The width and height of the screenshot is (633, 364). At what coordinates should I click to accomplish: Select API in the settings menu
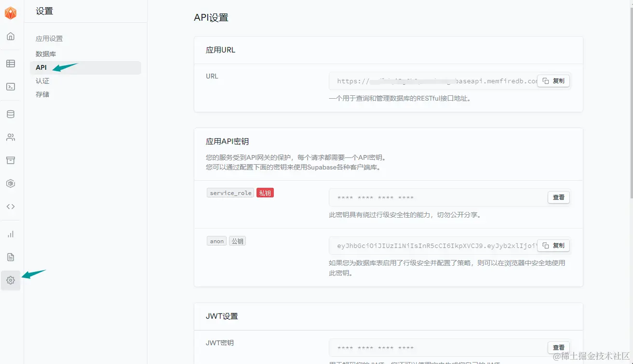click(x=85, y=68)
